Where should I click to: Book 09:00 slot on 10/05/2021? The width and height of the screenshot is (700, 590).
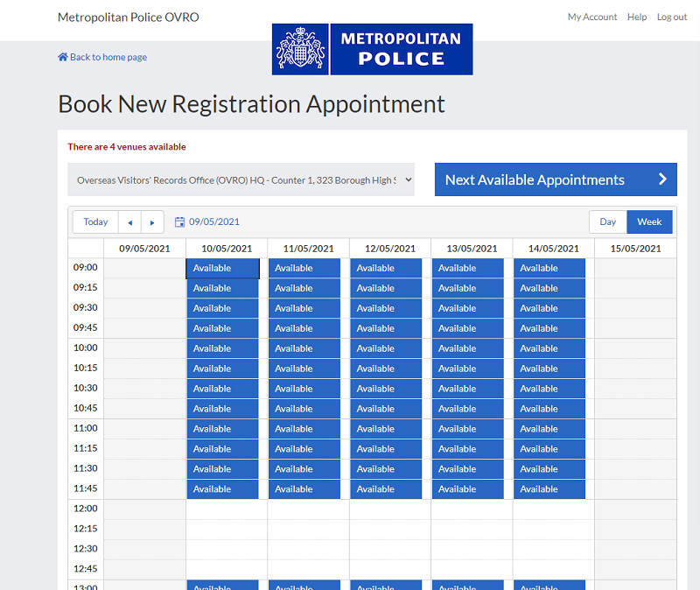coord(223,269)
